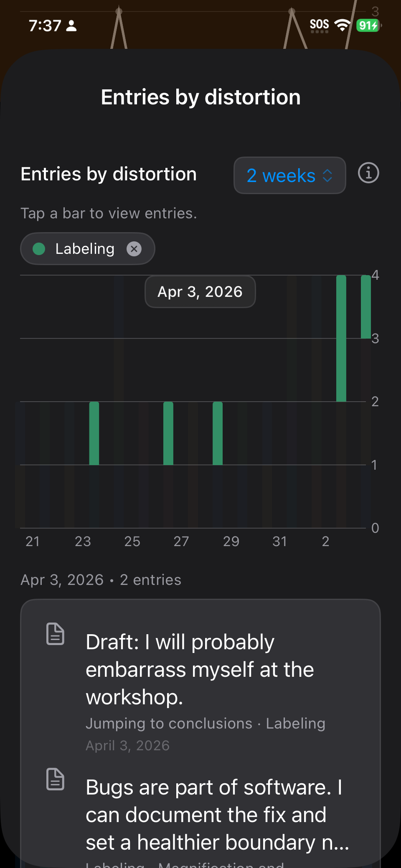Image resolution: width=401 pixels, height=868 pixels.
Task: Tap the document icon beside the Bugs entry
Action: [55, 779]
